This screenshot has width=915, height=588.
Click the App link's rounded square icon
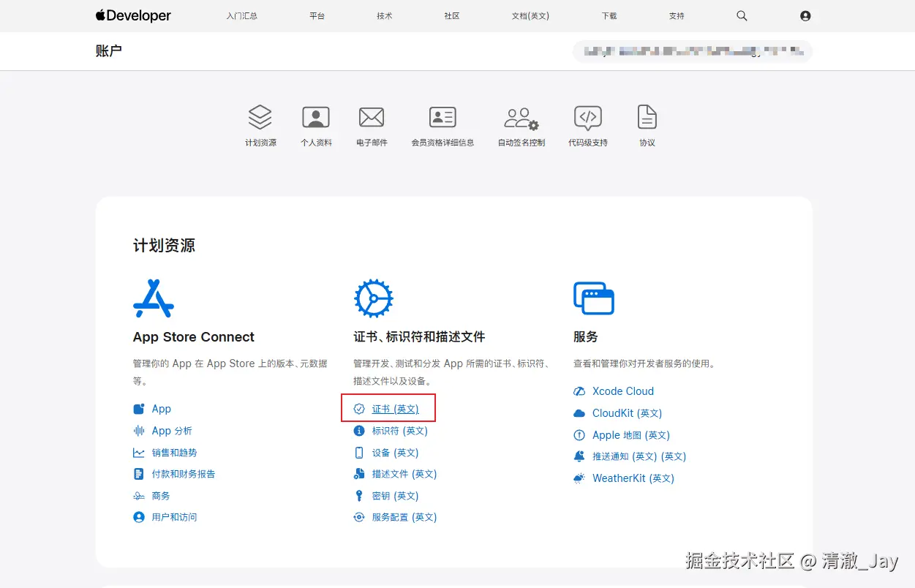tap(139, 409)
